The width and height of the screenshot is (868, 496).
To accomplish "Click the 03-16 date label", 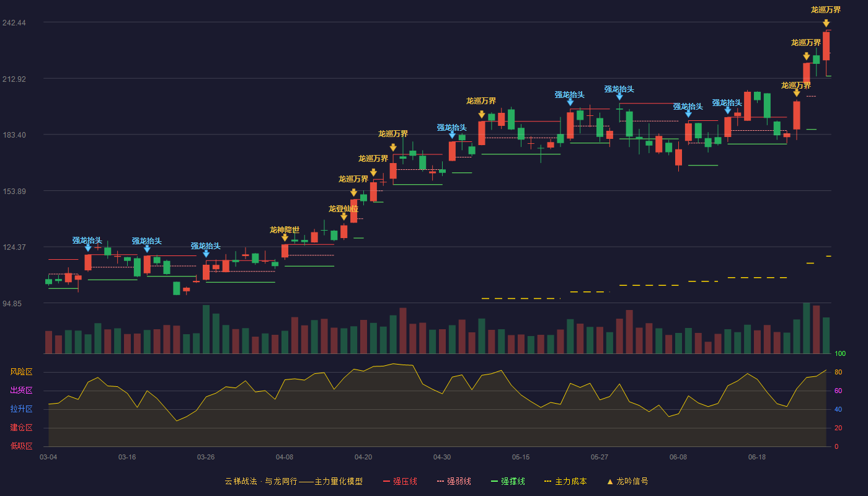I will tap(127, 457).
